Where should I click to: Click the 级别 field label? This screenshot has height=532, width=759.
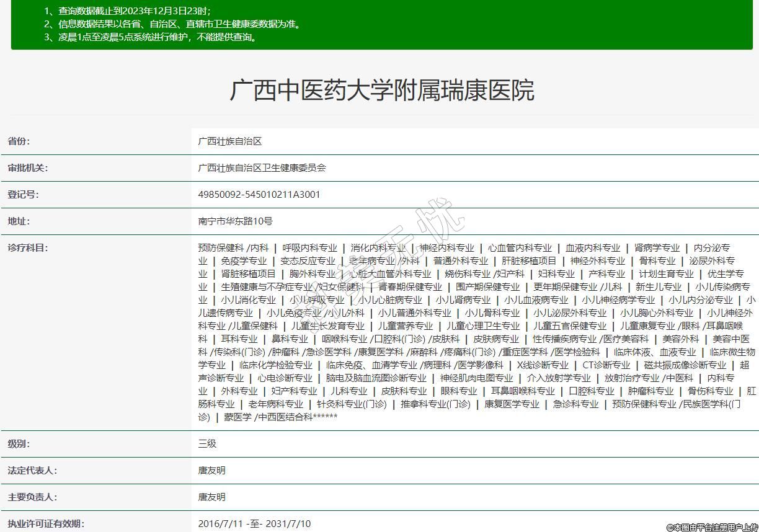click(19, 444)
